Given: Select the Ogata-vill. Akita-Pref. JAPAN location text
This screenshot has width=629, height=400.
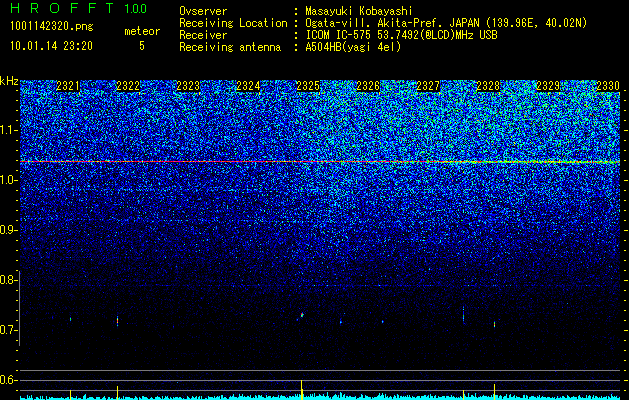Looking at the screenshot, I should tap(446, 23).
